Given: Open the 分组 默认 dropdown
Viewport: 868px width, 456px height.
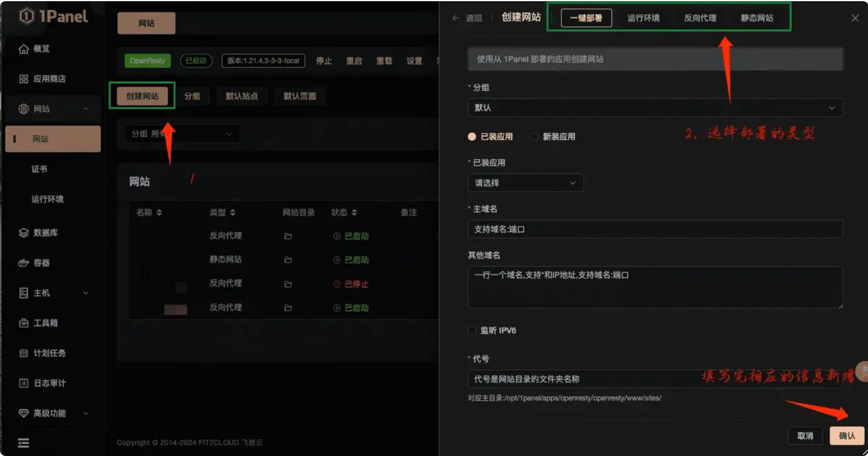Looking at the screenshot, I should [x=655, y=108].
